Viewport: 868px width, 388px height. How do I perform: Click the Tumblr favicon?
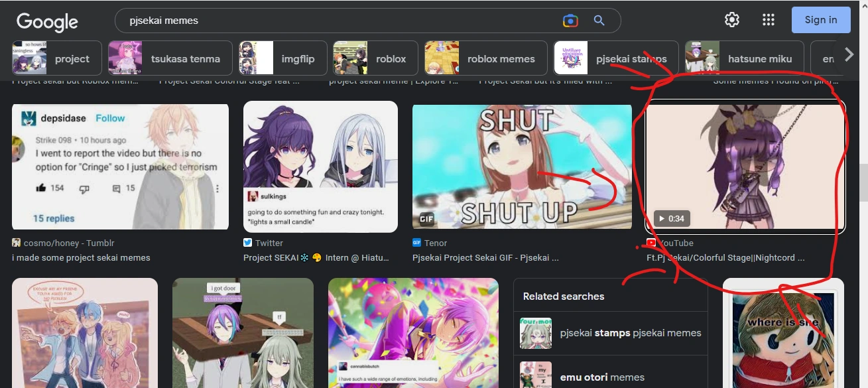16,243
